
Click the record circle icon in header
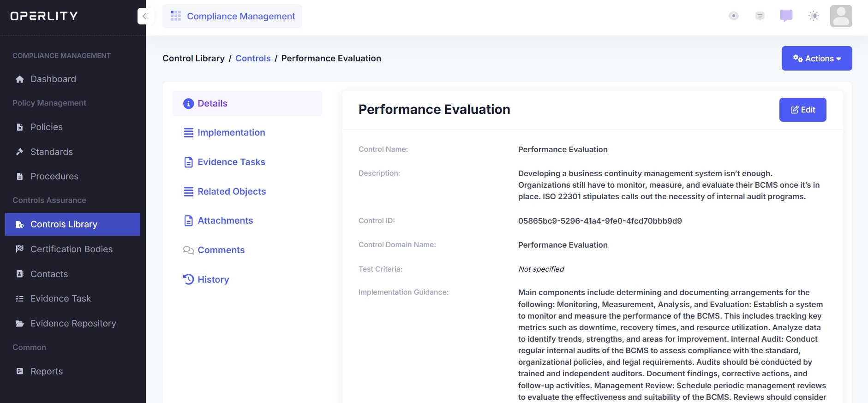tap(733, 16)
